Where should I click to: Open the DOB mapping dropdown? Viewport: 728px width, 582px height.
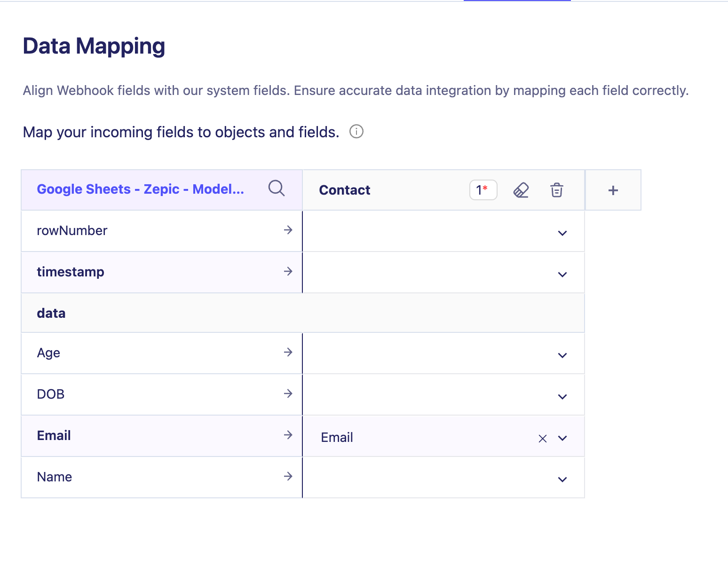pos(562,397)
